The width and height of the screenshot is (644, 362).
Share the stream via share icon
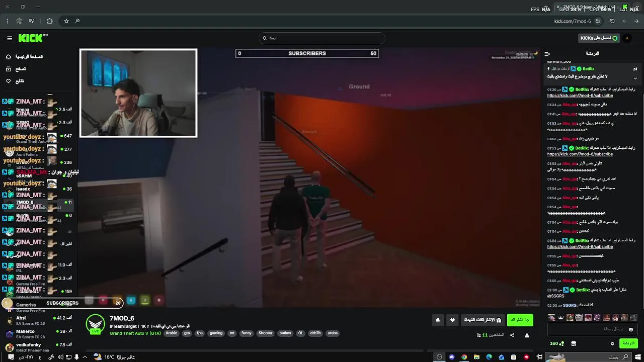[512, 335]
